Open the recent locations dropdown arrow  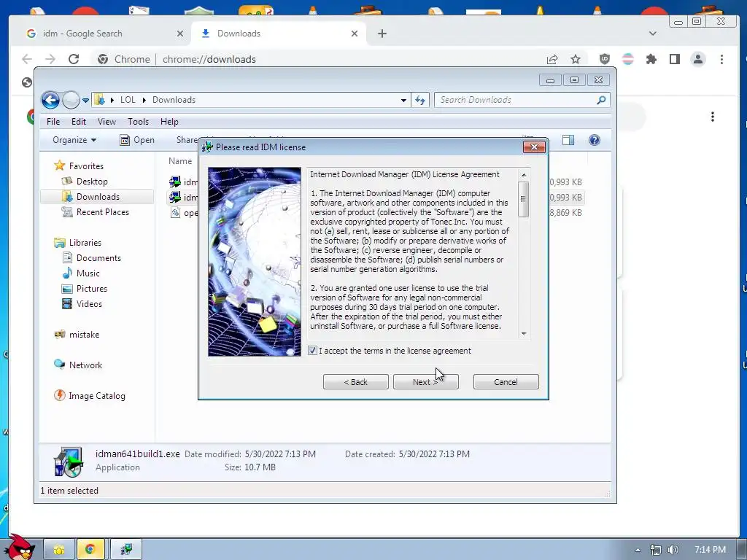[x=85, y=101]
